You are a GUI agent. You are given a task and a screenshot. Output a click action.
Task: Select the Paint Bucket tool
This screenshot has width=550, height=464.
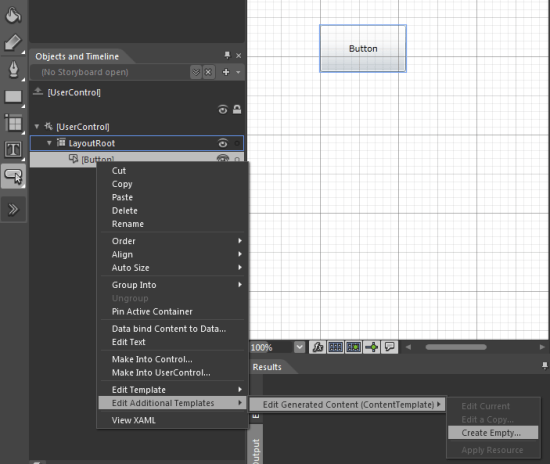click(x=13, y=15)
